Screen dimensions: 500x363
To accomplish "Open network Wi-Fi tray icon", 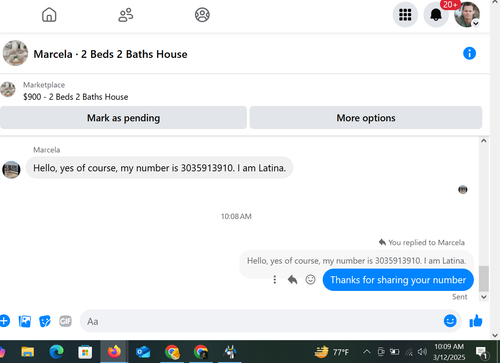I will pos(409,352).
